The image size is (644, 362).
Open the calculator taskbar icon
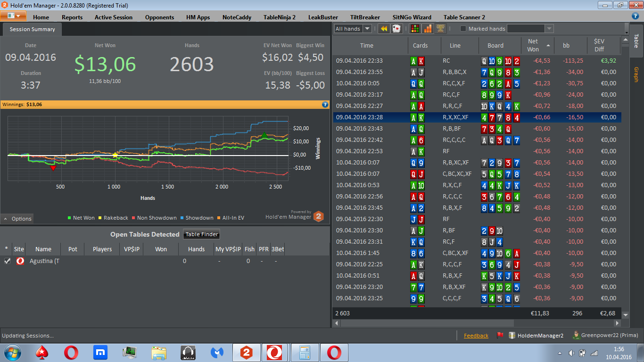coord(305,353)
